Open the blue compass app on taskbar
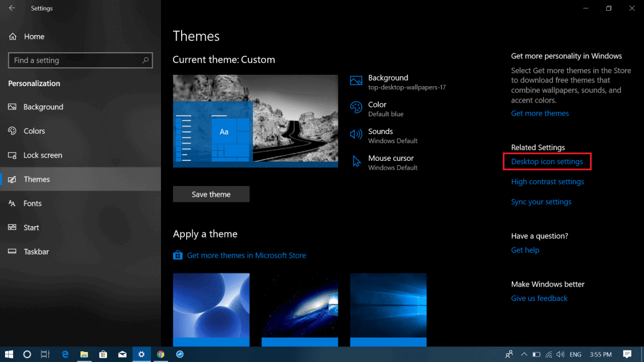This screenshot has height=362, width=644. click(180, 354)
